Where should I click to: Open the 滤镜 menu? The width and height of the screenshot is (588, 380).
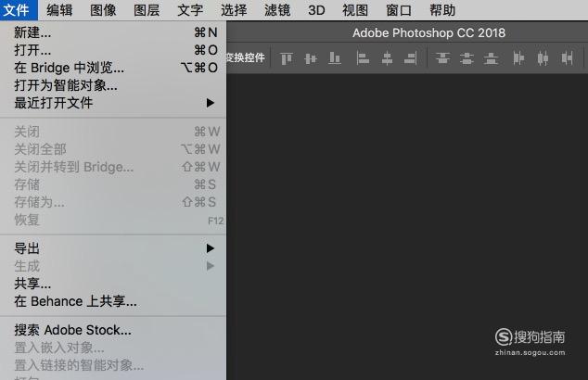pos(277,10)
